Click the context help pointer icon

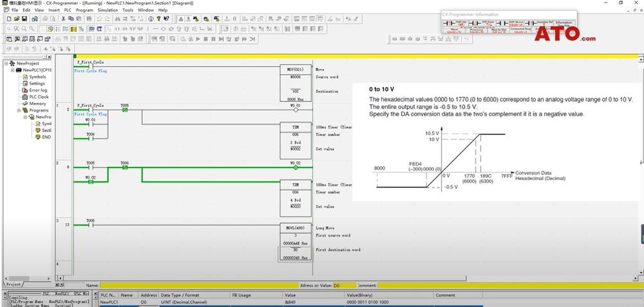pos(166,19)
